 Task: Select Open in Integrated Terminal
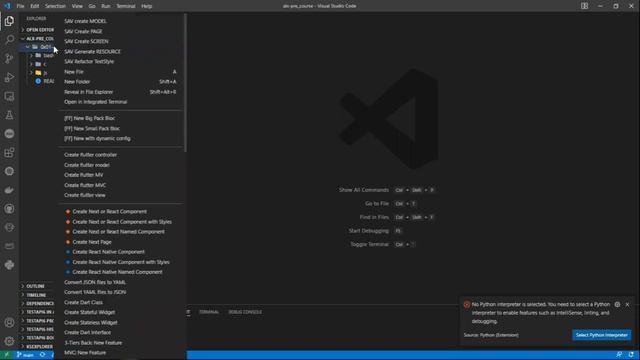pos(120,102)
